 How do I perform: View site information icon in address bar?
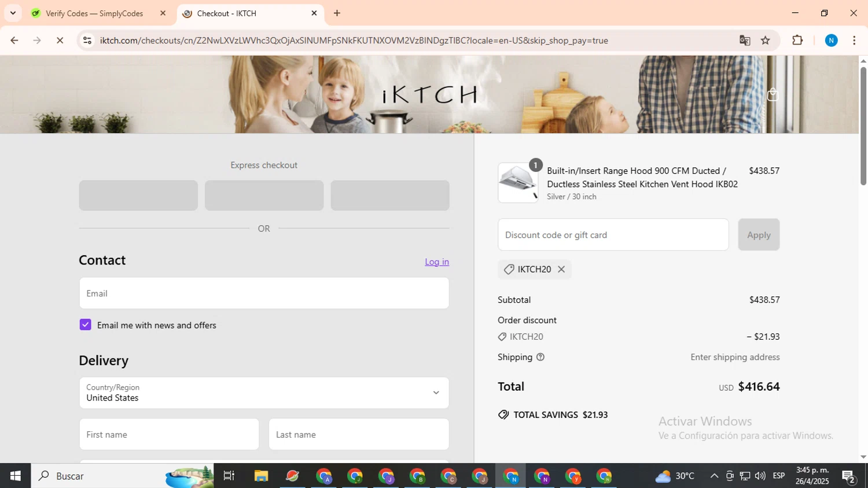click(x=87, y=41)
